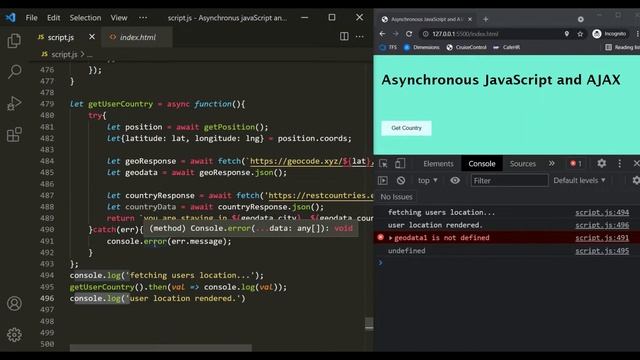Click line number 479 in gutter

(47, 104)
